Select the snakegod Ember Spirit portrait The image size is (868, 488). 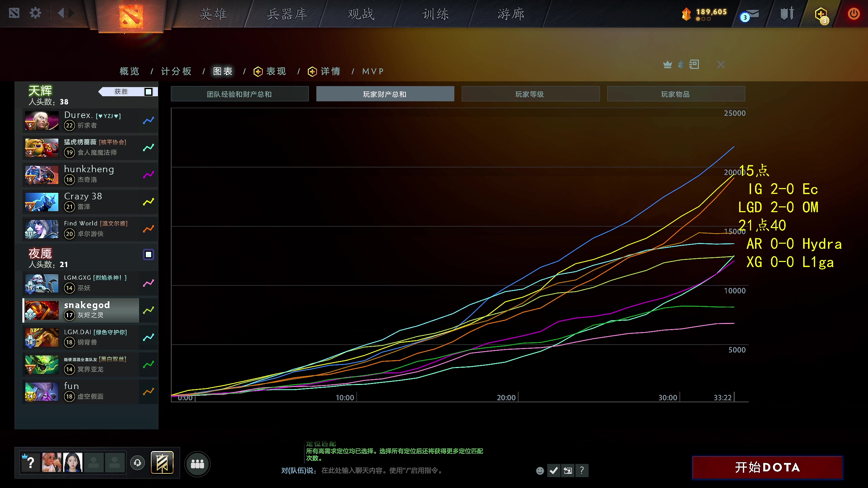tap(42, 310)
